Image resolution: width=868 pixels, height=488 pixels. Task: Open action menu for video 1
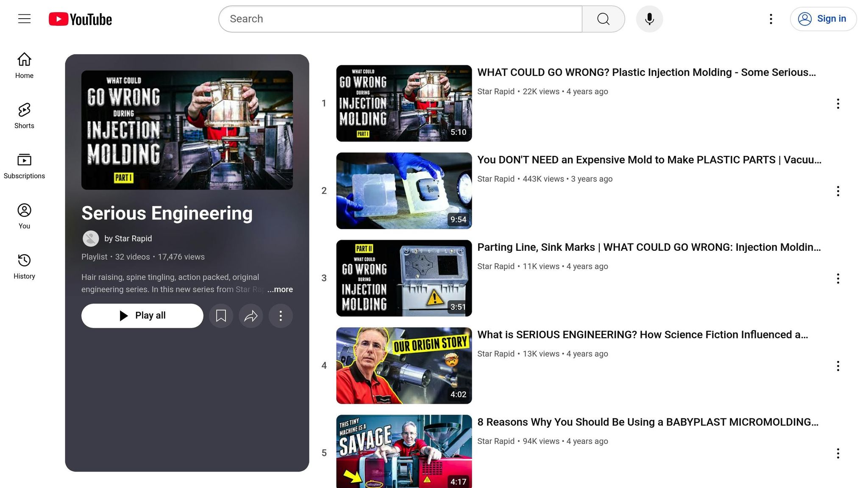(x=837, y=104)
